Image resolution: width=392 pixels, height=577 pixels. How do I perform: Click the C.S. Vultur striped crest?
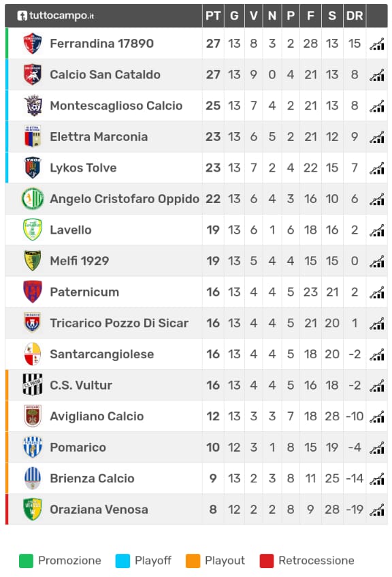pyautogui.click(x=33, y=385)
